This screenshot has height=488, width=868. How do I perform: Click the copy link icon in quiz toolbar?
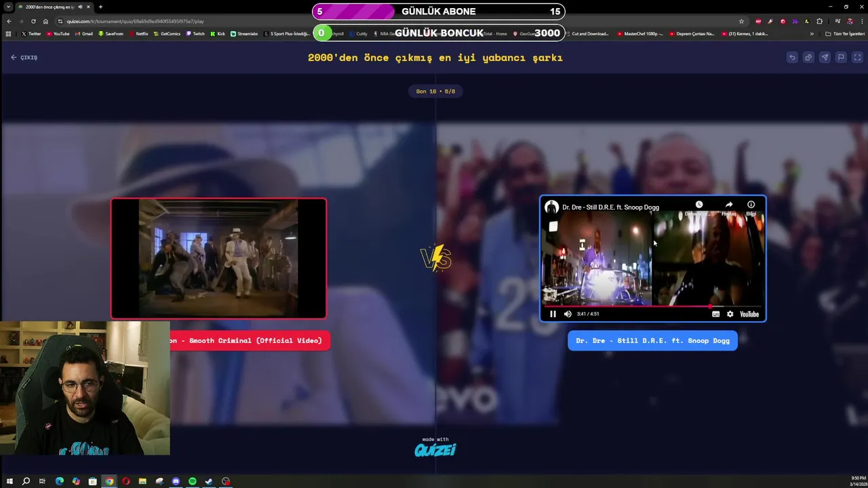point(808,58)
